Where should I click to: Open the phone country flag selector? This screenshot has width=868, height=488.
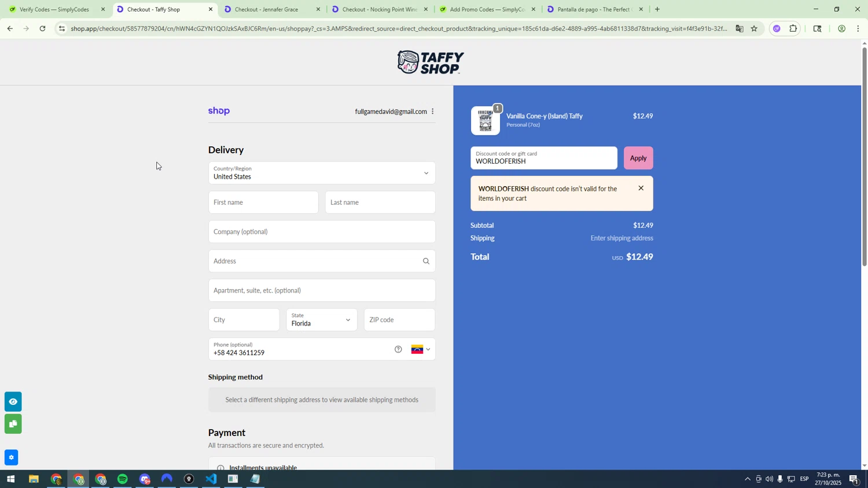[x=421, y=349]
